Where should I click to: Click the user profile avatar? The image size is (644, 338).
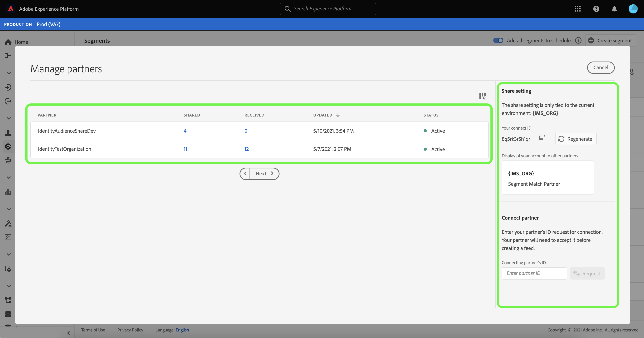pos(633,9)
